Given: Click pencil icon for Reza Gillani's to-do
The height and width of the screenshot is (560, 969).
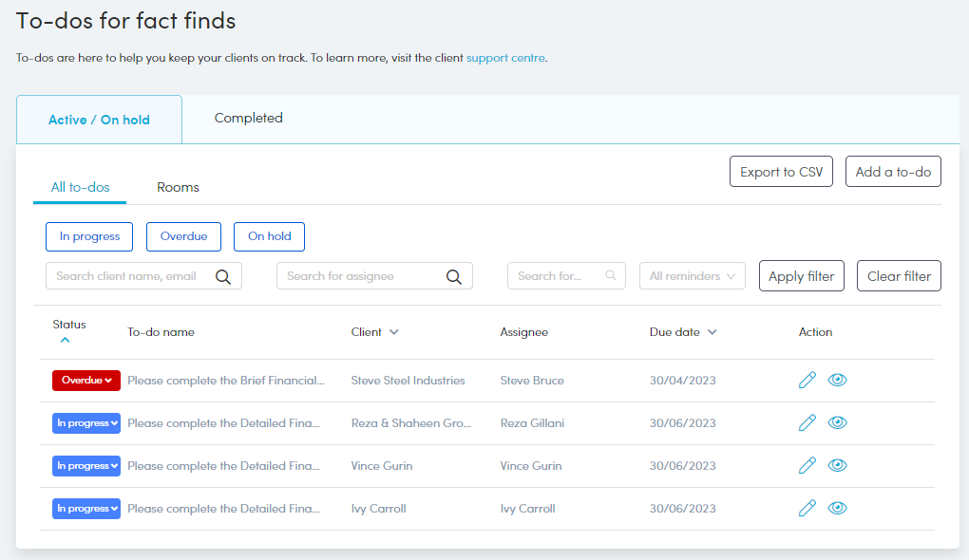Looking at the screenshot, I should pyautogui.click(x=807, y=422).
